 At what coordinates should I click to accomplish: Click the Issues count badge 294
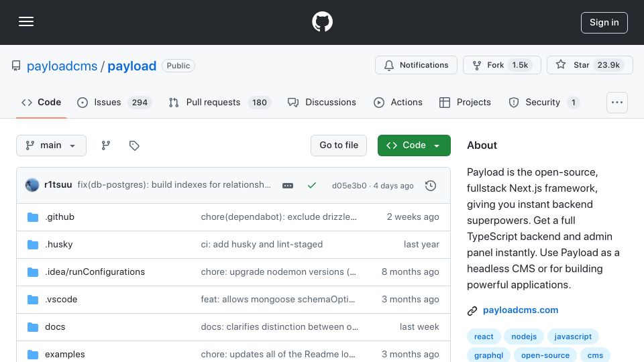[140, 102]
